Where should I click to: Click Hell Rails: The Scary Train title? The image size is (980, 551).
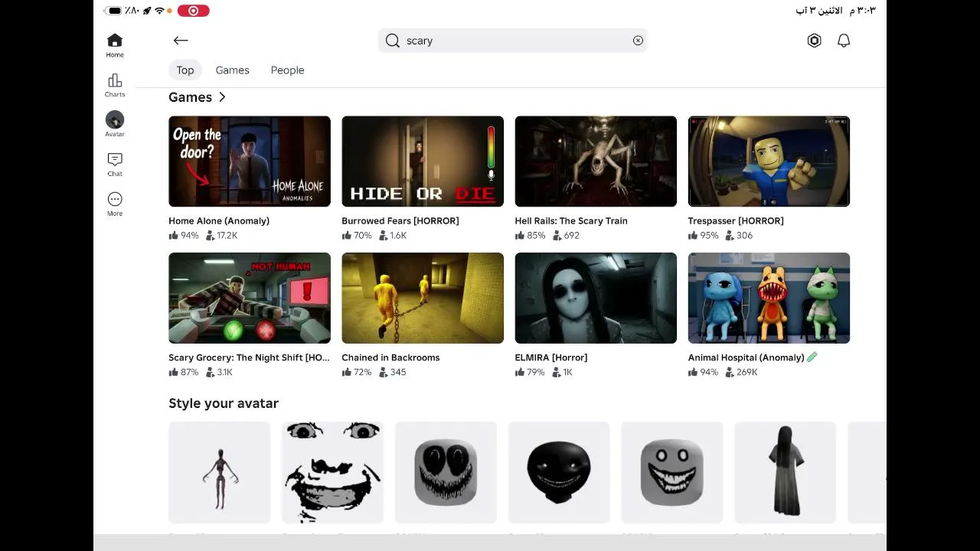[x=571, y=220]
